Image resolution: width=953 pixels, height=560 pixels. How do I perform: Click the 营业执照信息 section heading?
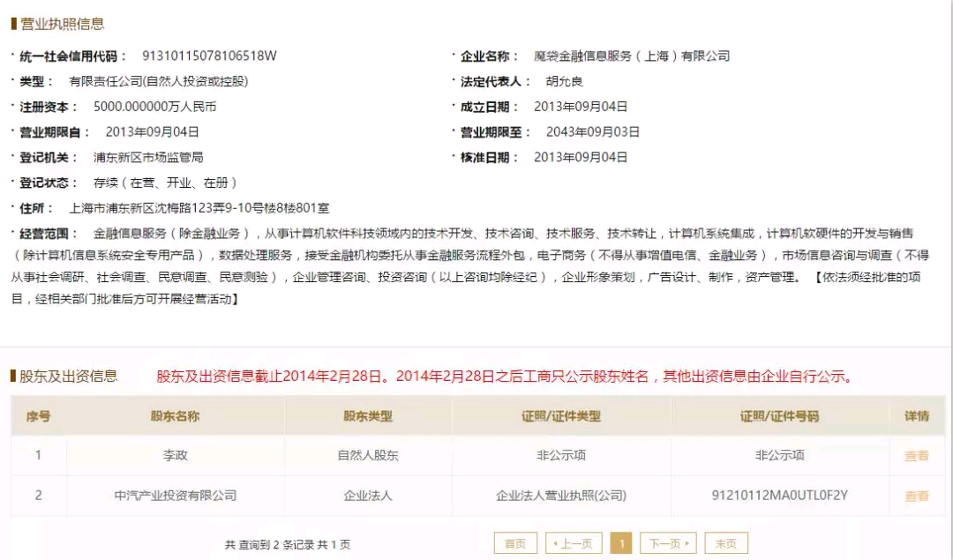point(62,24)
